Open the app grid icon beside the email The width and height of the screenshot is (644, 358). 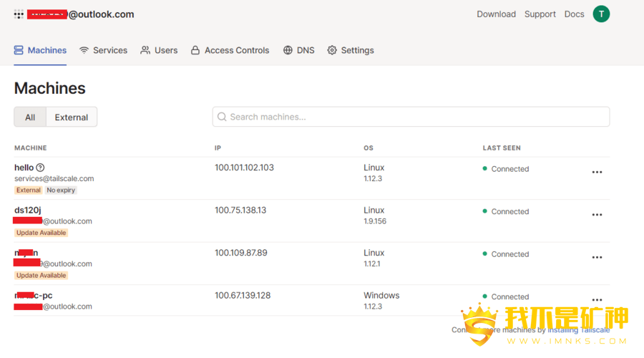click(x=19, y=14)
